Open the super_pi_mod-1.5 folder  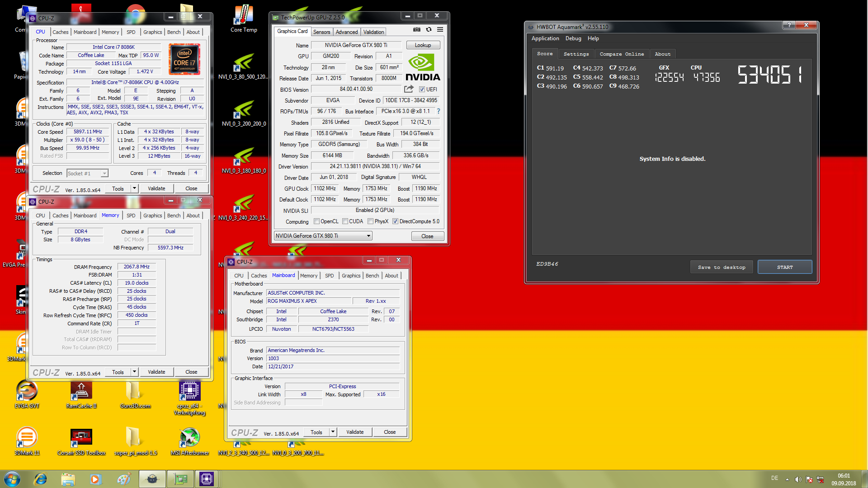tap(135, 441)
